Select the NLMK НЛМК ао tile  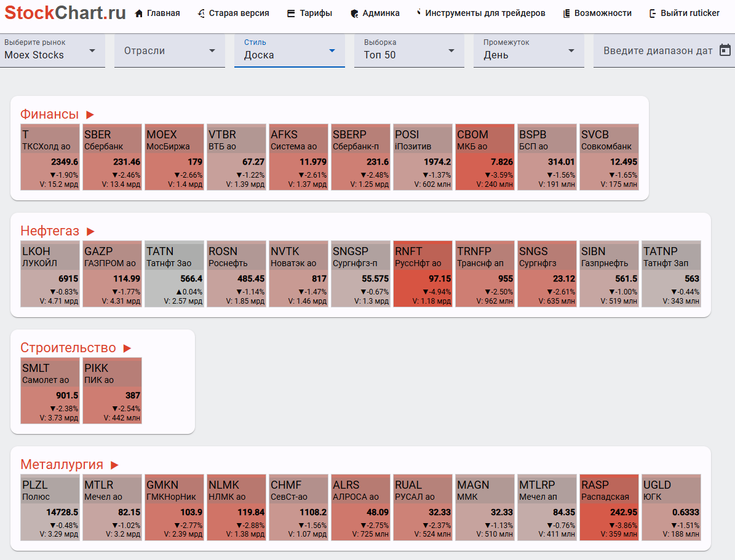[x=237, y=507]
